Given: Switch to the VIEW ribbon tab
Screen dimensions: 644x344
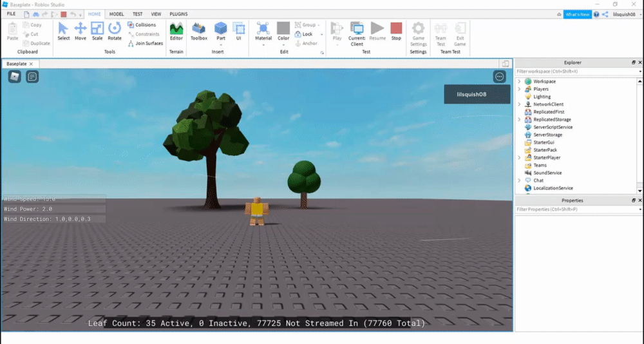Looking at the screenshot, I should 156,14.
